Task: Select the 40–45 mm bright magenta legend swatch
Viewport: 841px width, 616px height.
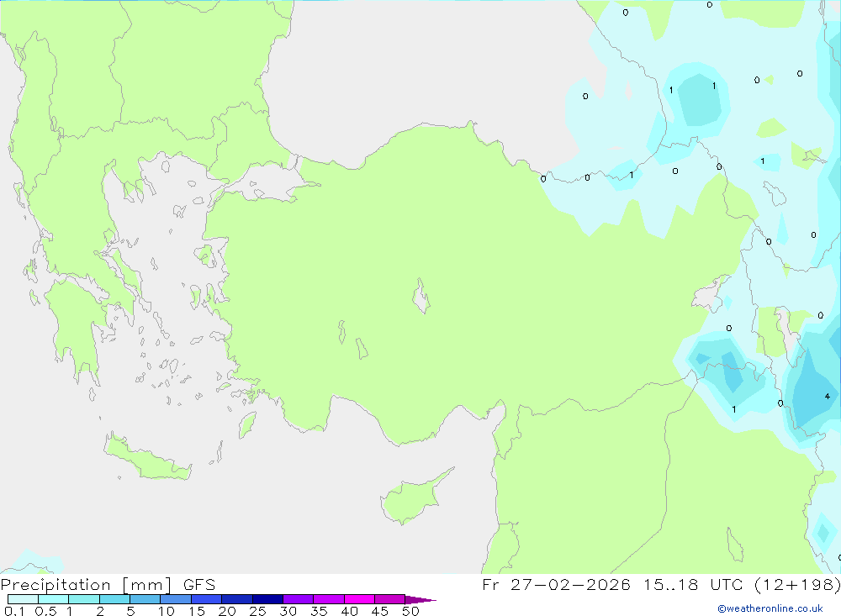Action: [359, 599]
